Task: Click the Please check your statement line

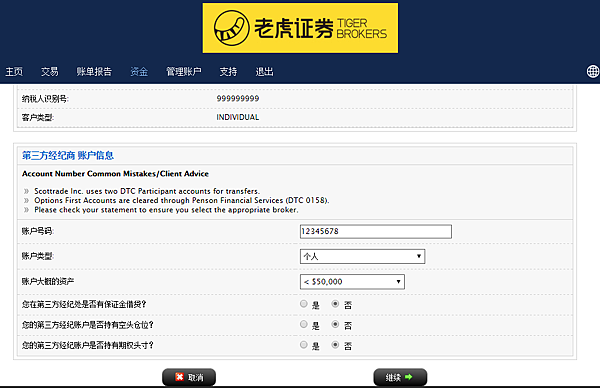Action: 166,210
